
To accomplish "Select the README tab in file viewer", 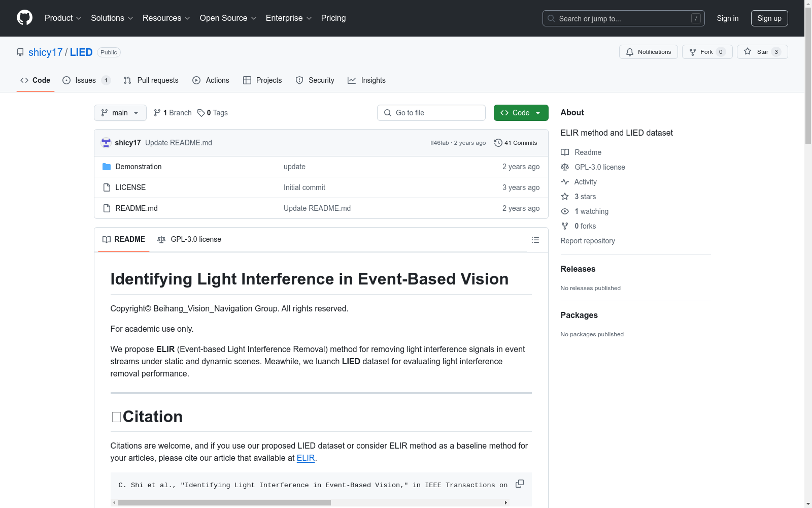I will click(x=124, y=239).
